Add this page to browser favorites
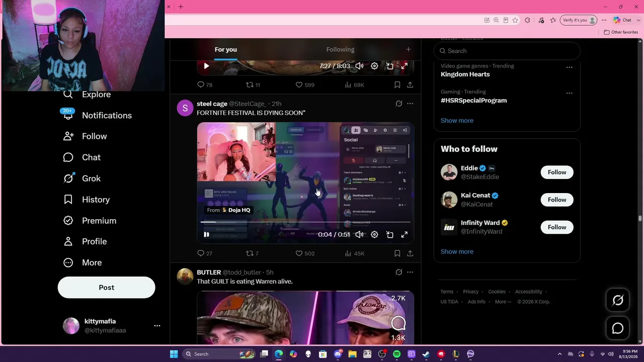The height and width of the screenshot is (362, 644). coord(515,20)
